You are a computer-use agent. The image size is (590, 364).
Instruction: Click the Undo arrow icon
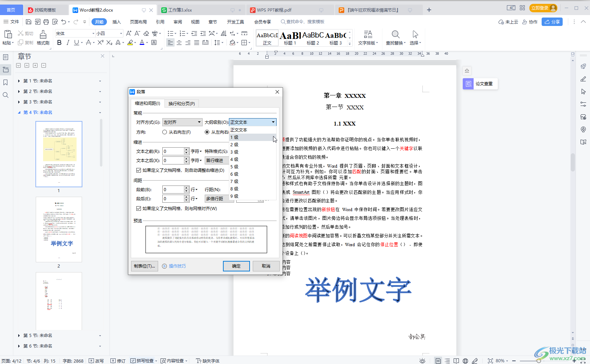(63, 22)
